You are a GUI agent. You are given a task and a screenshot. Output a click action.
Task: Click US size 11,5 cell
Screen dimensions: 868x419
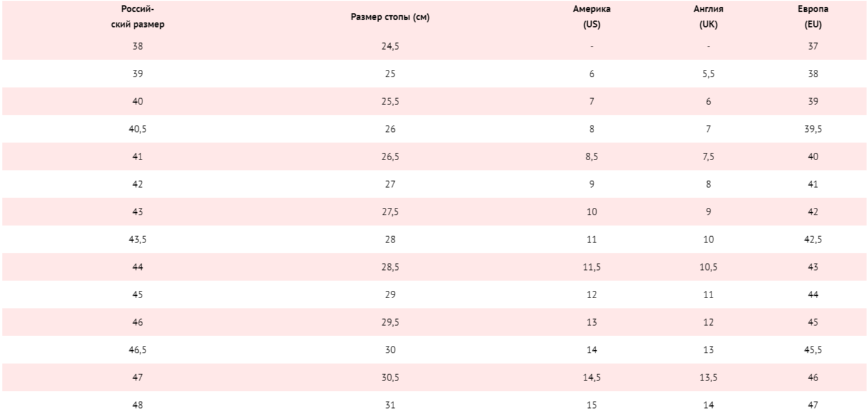click(592, 267)
